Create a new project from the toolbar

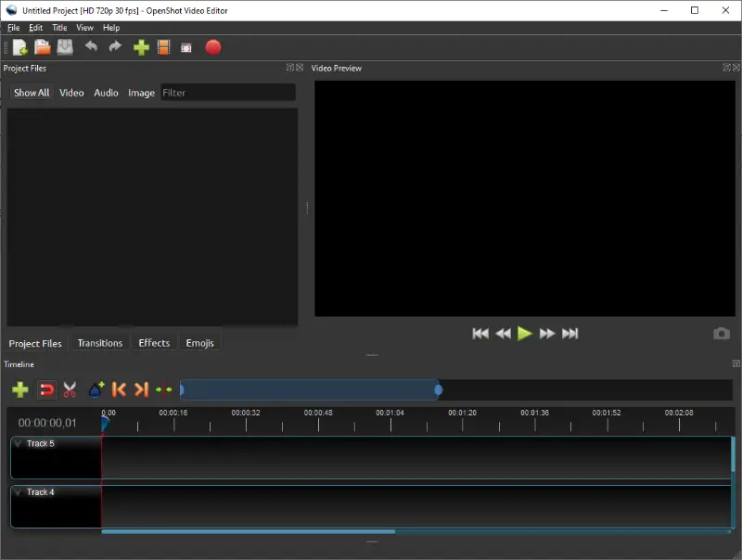(x=19, y=47)
